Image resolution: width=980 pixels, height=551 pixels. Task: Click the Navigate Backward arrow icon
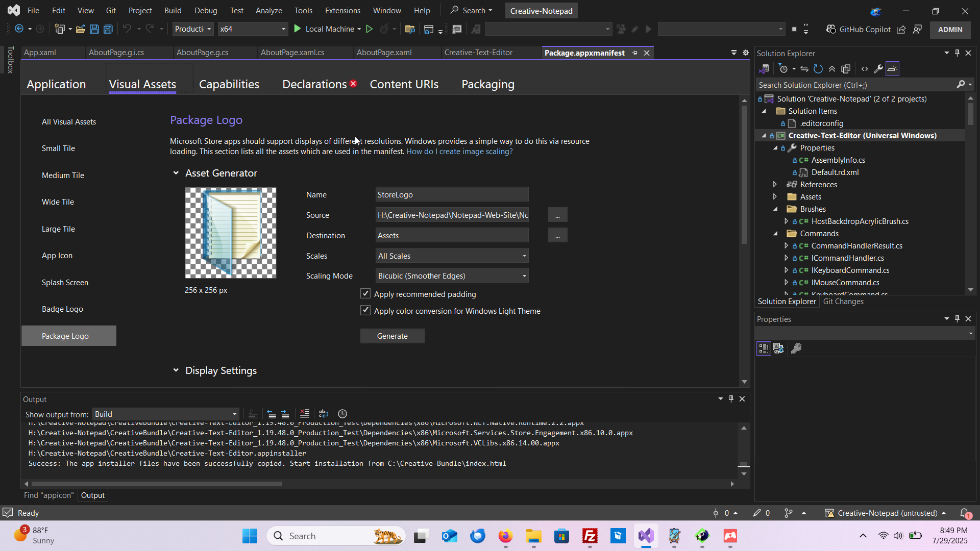(19, 29)
